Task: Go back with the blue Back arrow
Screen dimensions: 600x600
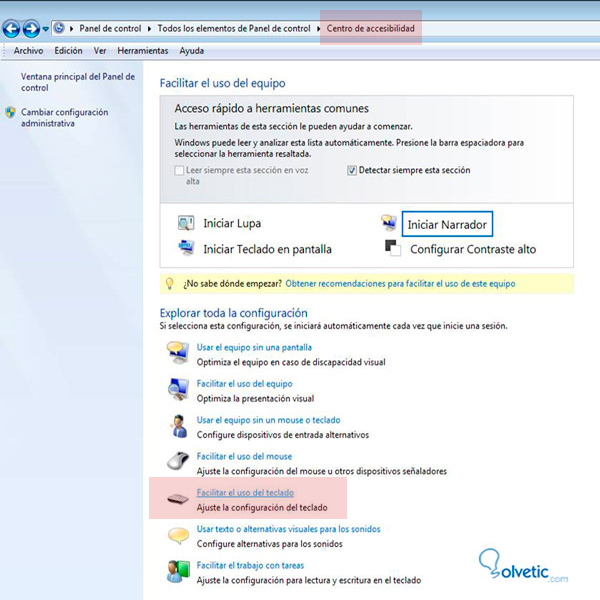Action: (11, 29)
